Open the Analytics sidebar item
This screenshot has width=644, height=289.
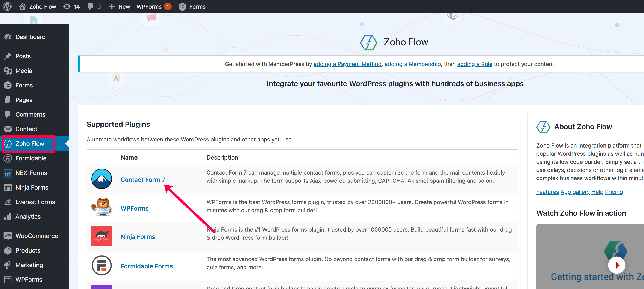28,217
